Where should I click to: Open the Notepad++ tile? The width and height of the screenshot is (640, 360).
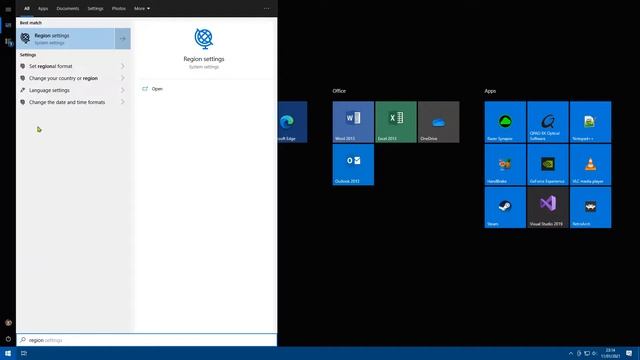[591, 122]
